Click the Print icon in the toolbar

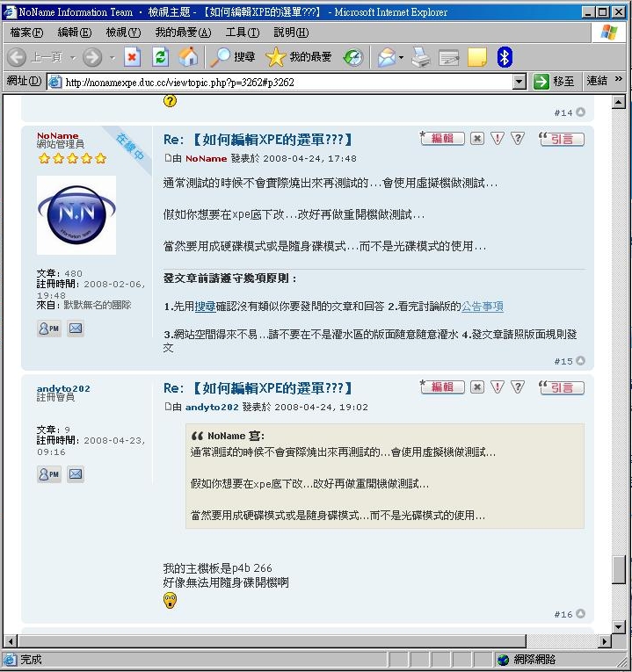pyautogui.click(x=421, y=57)
